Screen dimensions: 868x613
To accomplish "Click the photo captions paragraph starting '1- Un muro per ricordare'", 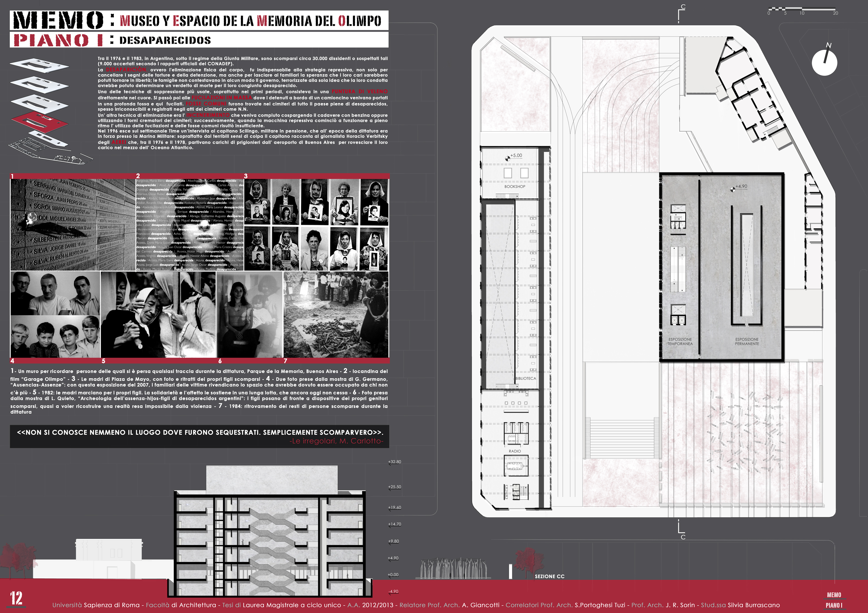I will pos(199,391).
